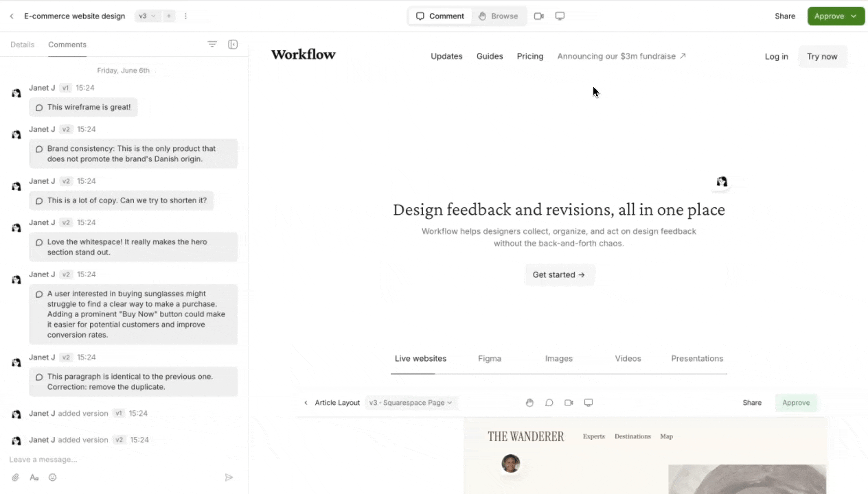Switch to Browse mode
The width and height of the screenshot is (868, 494).
coord(498,16)
